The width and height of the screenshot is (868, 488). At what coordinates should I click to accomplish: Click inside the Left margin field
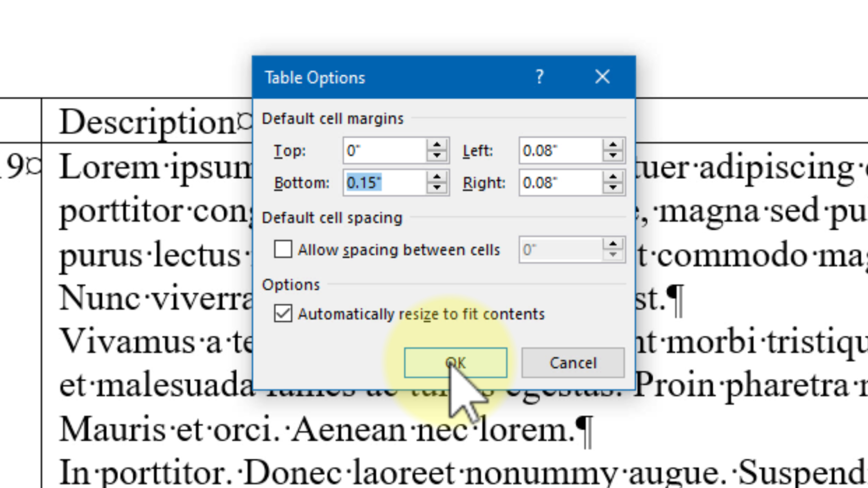coord(561,151)
